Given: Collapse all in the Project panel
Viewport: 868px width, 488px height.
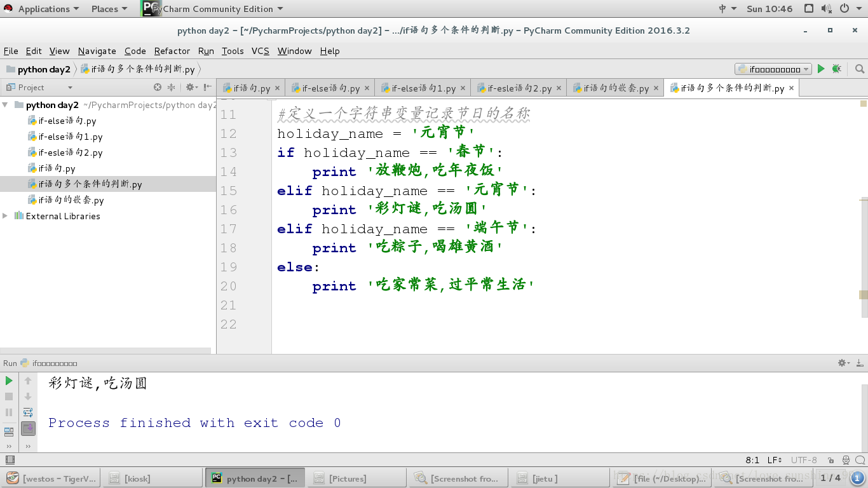Looking at the screenshot, I should pyautogui.click(x=172, y=87).
